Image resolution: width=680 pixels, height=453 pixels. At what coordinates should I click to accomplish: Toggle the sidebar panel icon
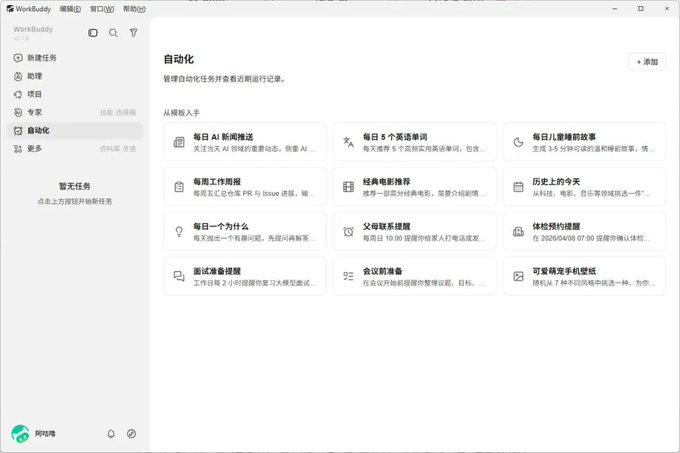coord(93,33)
